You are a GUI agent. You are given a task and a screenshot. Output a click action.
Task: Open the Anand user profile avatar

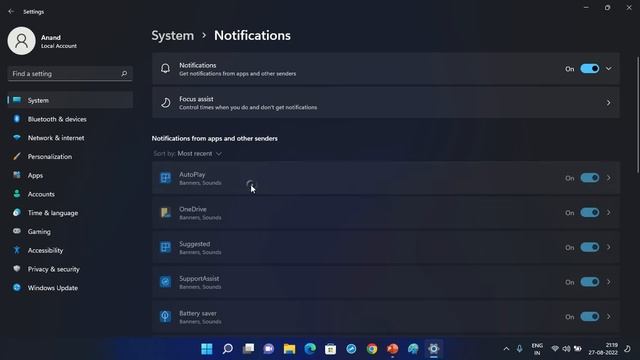click(x=21, y=41)
